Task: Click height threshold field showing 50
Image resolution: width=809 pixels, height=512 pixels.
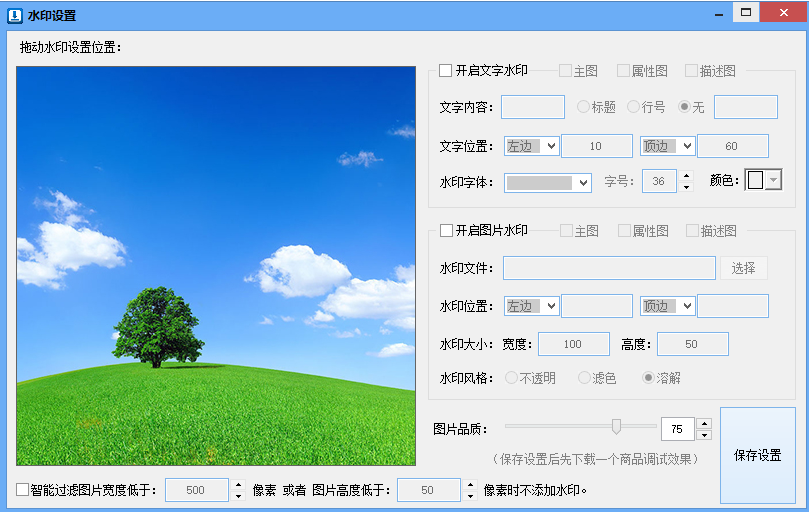Action: [429, 490]
